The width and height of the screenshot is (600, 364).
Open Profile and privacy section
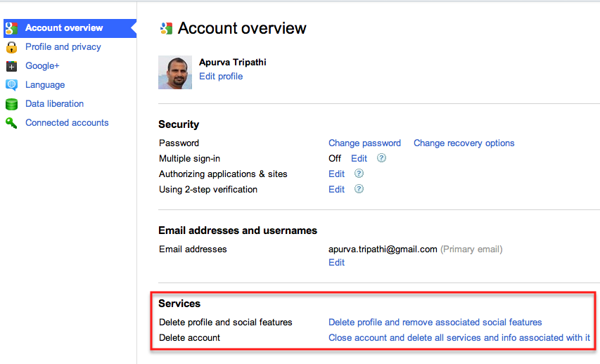(63, 46)
